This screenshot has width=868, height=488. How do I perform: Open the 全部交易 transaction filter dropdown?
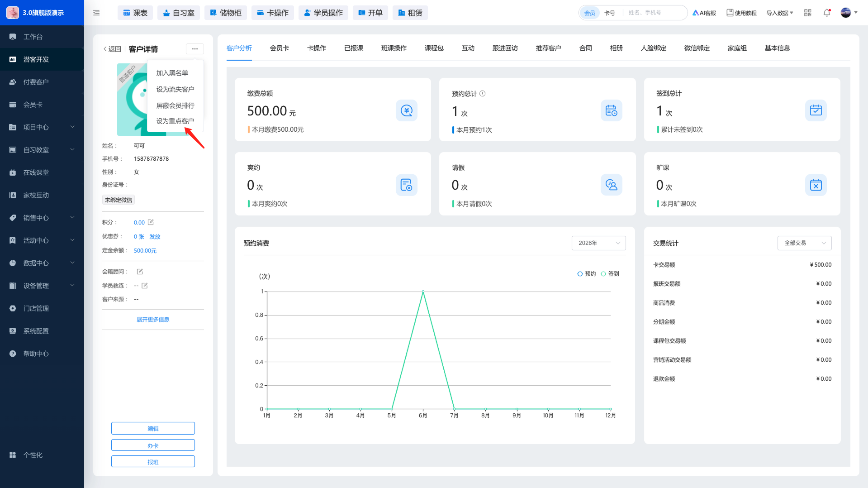805,243
